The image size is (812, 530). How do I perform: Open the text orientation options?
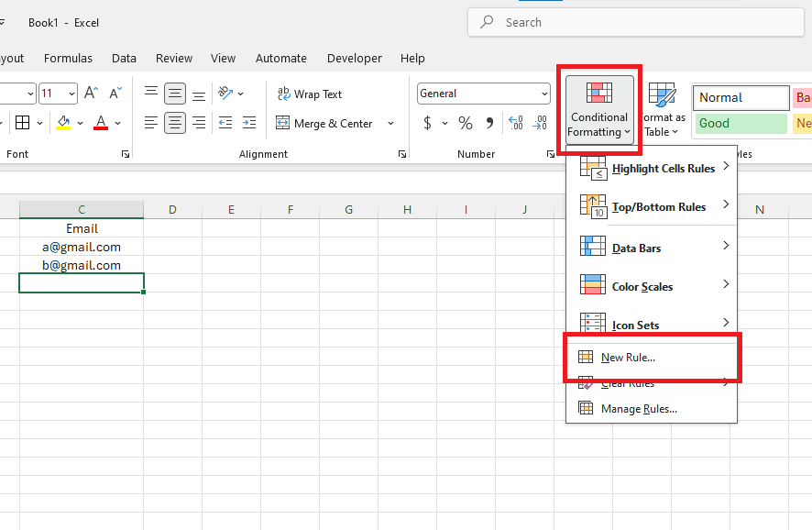230,94
